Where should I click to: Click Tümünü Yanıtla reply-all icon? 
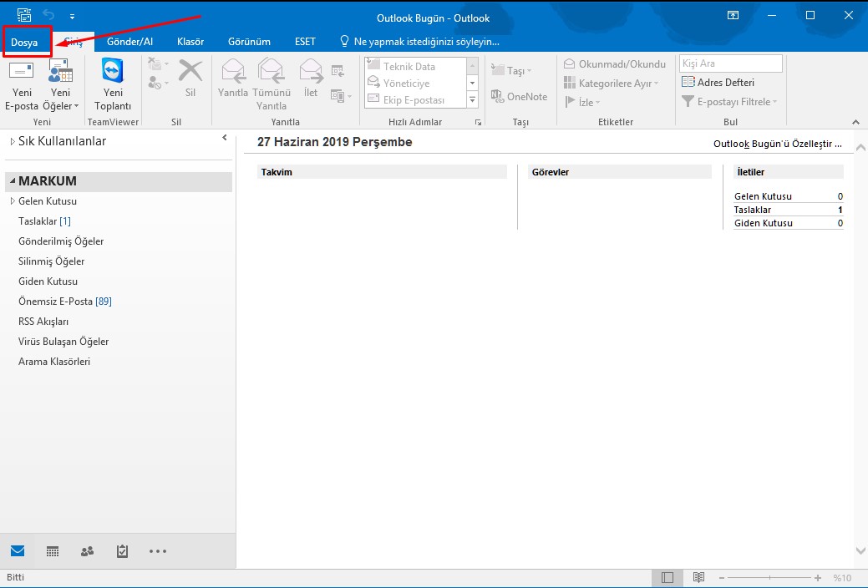(x=272, y=84)
